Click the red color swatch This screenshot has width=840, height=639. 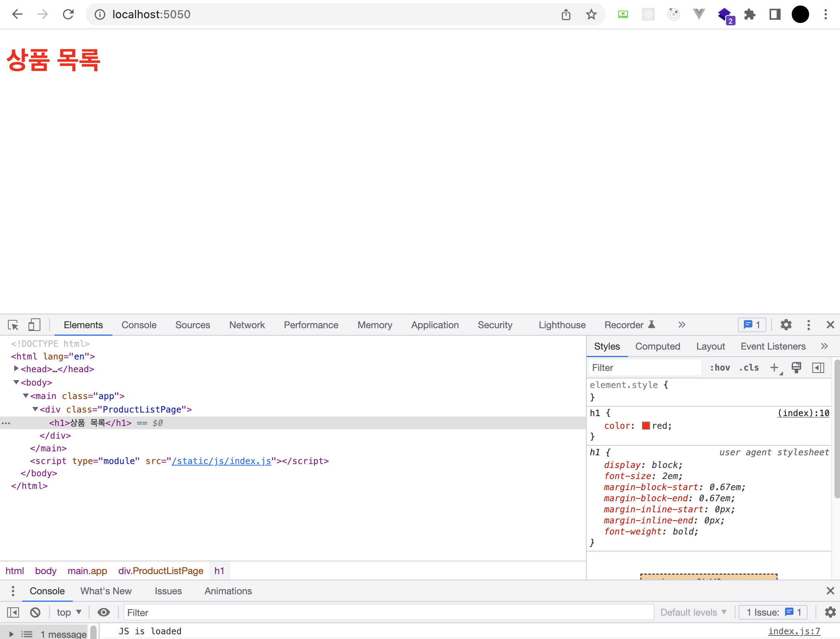click(646, 426)
